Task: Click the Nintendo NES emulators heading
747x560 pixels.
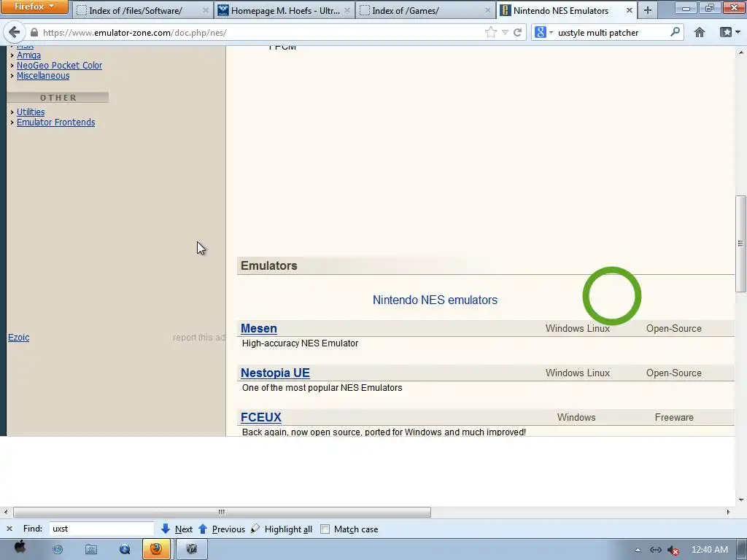Action: point(435,300)
